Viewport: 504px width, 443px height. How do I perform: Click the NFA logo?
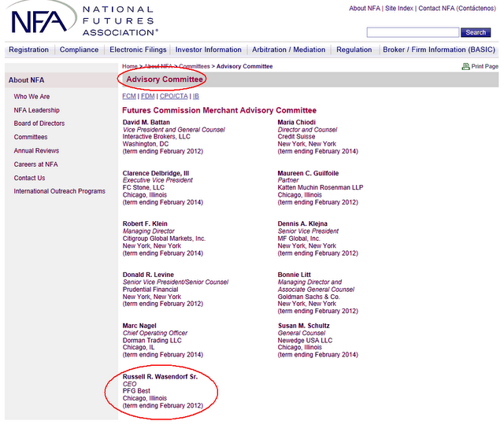[82, 19]
